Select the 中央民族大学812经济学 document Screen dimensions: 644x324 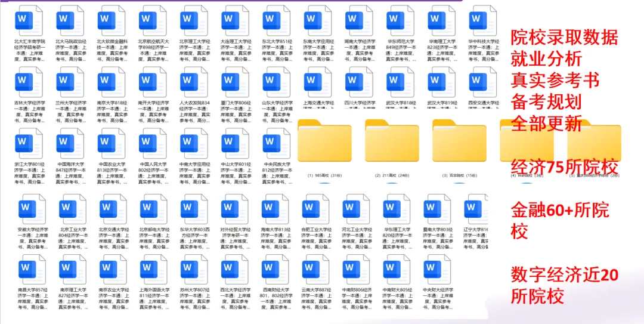click(277, 143)
